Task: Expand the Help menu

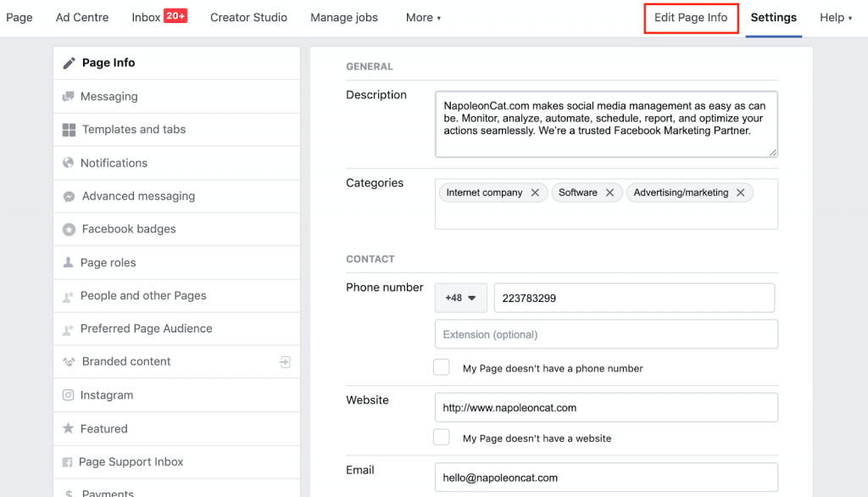Action: (836, 18)
